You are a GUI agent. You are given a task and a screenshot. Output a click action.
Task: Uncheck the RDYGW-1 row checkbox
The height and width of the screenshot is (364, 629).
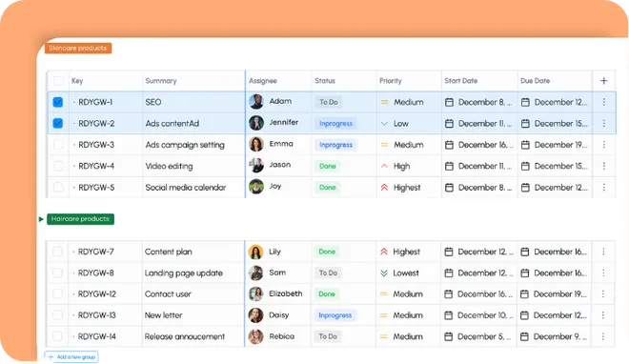58,102
